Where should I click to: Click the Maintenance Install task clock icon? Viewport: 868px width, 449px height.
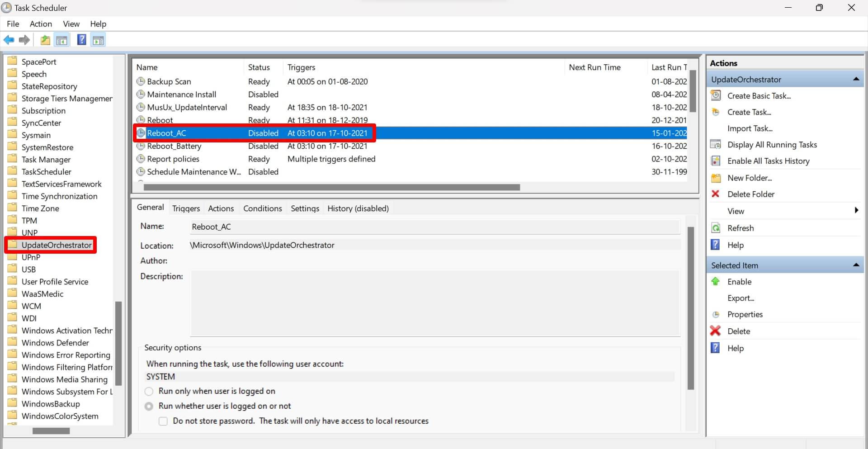141,94
